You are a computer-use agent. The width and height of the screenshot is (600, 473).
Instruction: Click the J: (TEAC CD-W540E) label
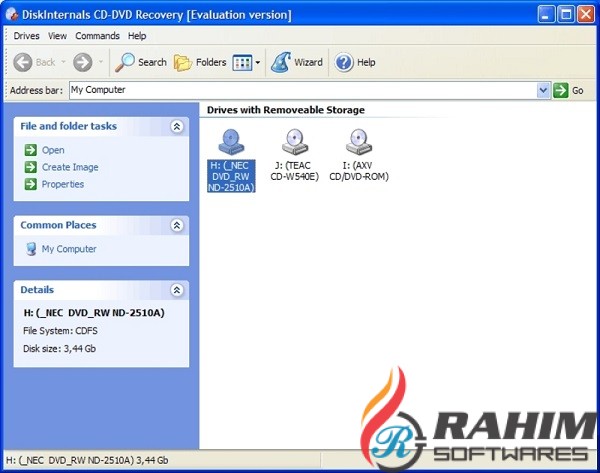click(295, 171)
